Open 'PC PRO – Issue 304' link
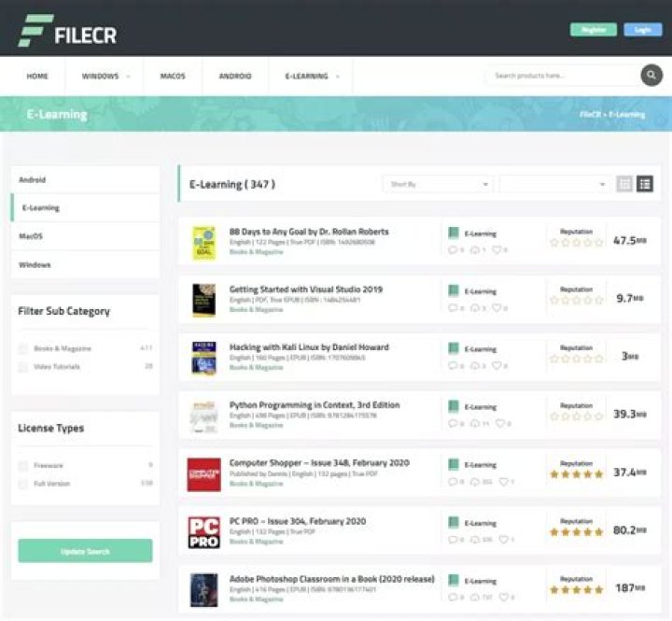Image resolution: width=672 pixels, height=621 pixels. (x=298, y=521)
